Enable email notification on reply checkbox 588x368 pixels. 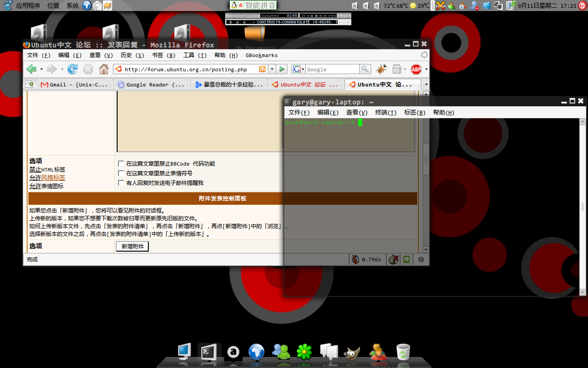tap(121, 183)
